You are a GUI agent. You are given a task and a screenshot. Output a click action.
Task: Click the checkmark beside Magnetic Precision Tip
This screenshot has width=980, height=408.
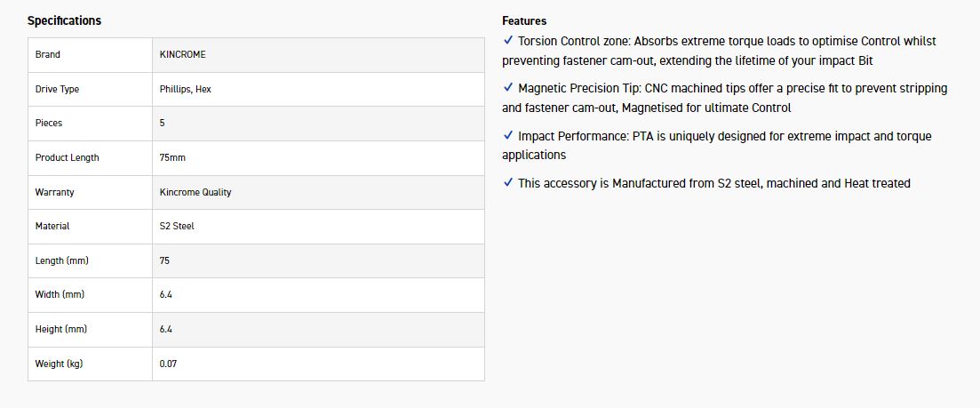tap(507, 88)
